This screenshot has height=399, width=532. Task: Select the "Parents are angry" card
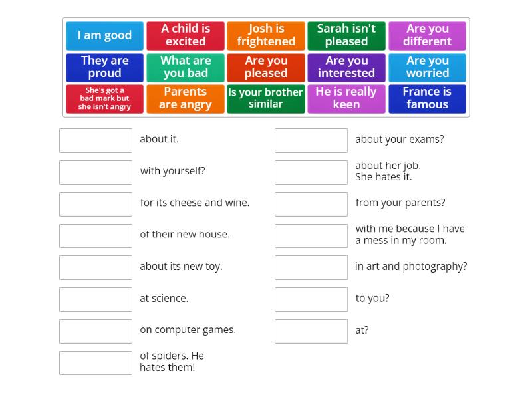click(x=185, y=98)
